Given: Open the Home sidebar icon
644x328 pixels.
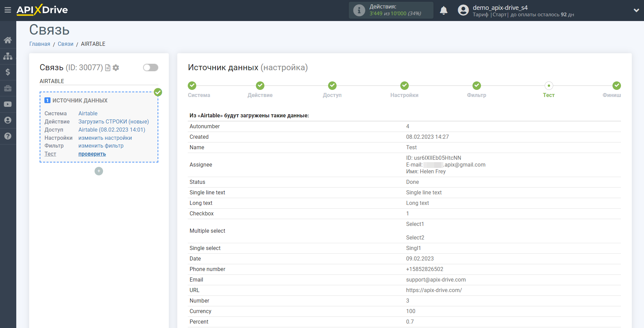Looking at the screenshot, I should [x=8, y=40].
